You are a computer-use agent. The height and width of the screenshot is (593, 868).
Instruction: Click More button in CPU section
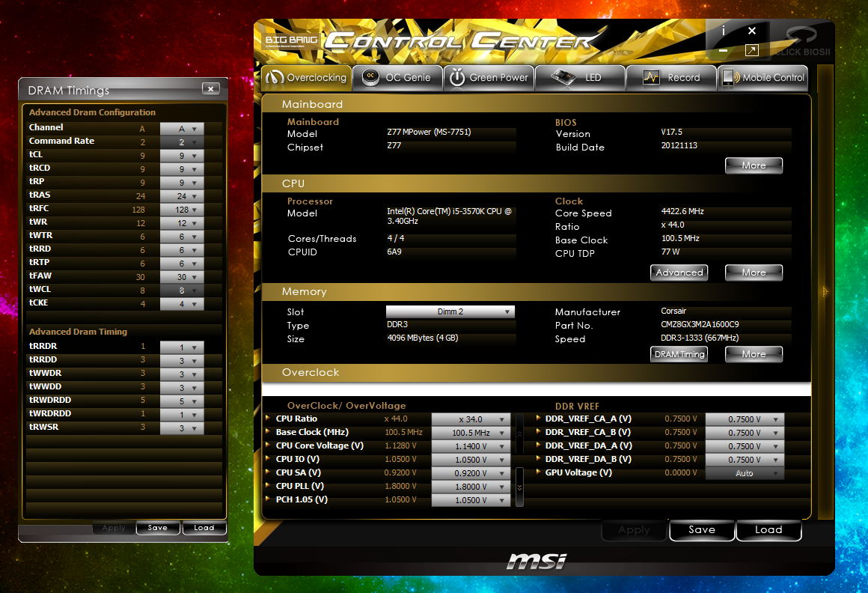tap(754, 273)
